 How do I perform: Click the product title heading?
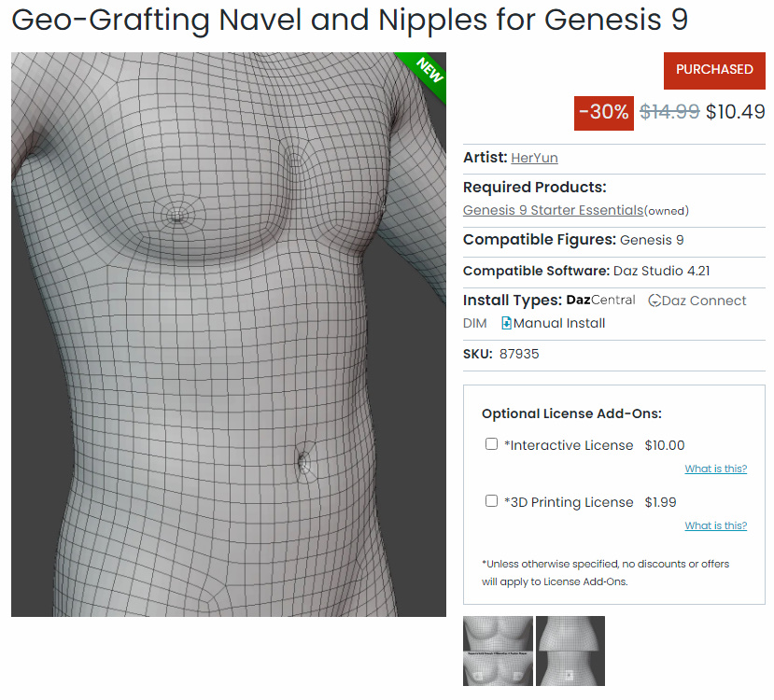pyautogui.click(x=349, y=21)
